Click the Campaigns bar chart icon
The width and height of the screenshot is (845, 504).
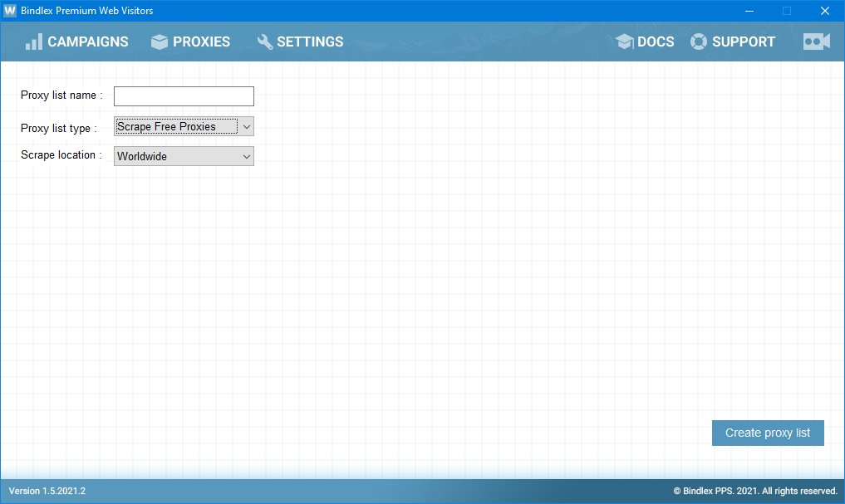pos(33,42)
